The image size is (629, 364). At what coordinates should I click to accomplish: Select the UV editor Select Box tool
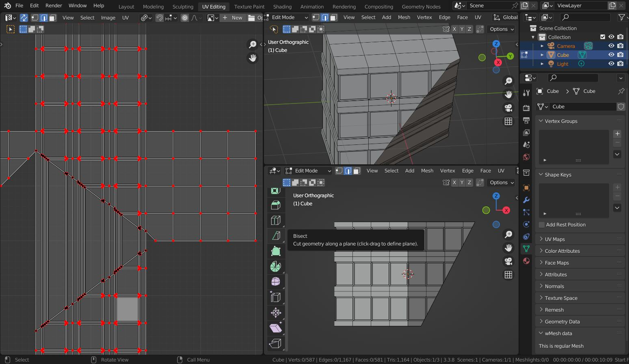tap(11, 29)
